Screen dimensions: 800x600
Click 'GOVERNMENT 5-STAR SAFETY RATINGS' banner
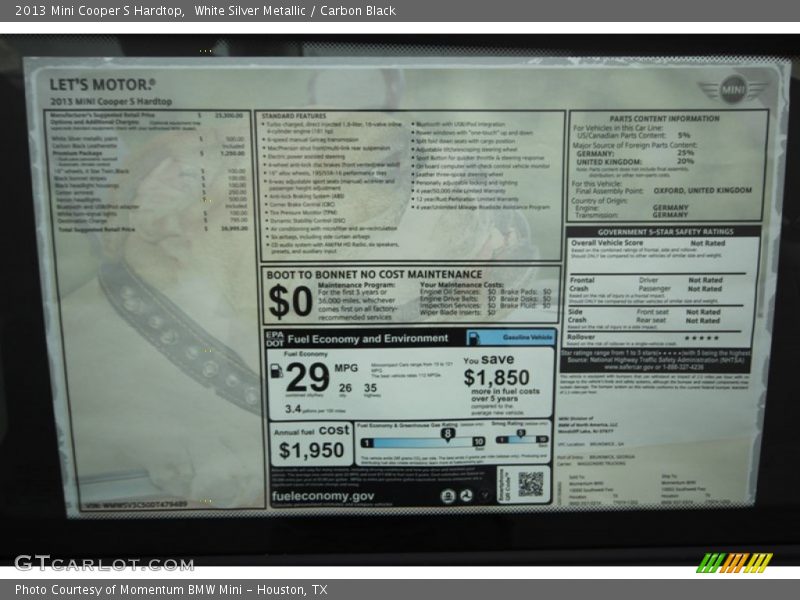(665, 232)
